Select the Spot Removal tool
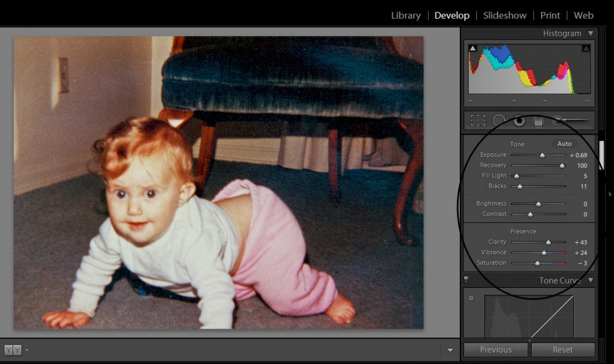This screenshot has height=364, width=614. (x=499, y=121)
